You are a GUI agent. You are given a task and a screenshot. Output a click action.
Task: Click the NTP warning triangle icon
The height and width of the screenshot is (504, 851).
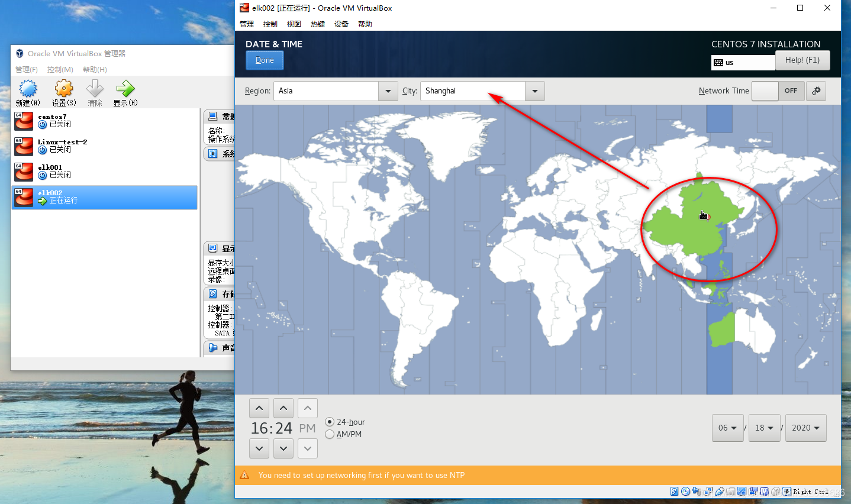pos(244,475)
